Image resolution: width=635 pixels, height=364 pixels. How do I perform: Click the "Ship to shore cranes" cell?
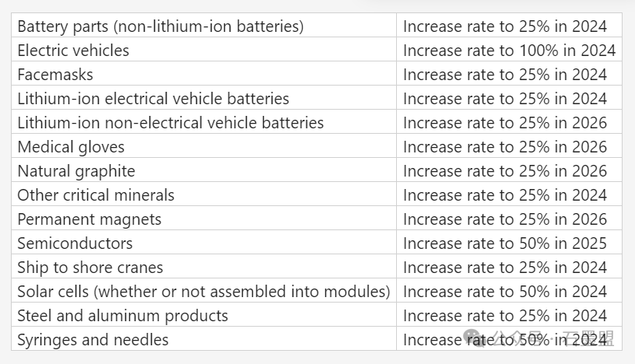pyautogui.click(x=90, y=268)
